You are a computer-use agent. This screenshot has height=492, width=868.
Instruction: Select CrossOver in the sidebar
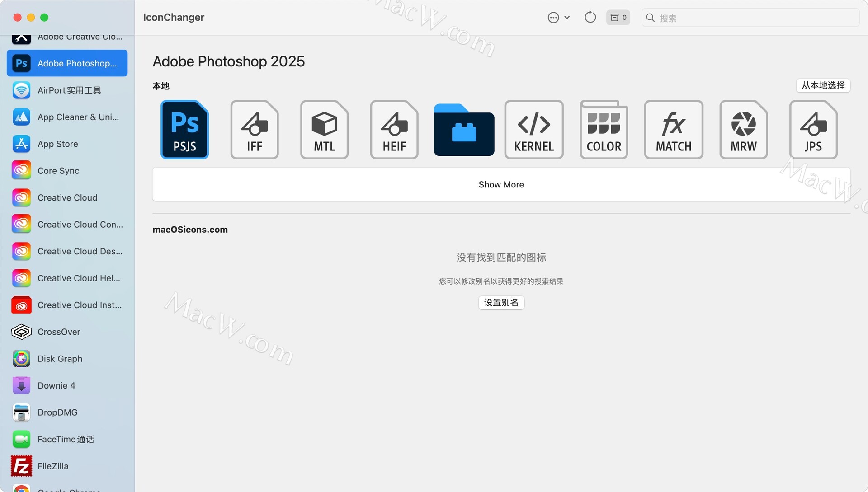coord(67,332)
